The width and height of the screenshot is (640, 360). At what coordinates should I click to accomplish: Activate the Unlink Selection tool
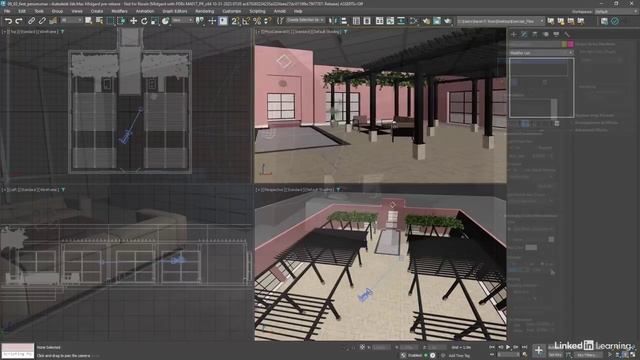click(42, 20)
